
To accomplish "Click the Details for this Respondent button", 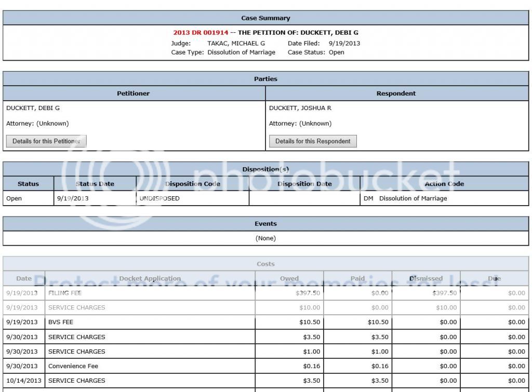I will [x=313, y=141].
